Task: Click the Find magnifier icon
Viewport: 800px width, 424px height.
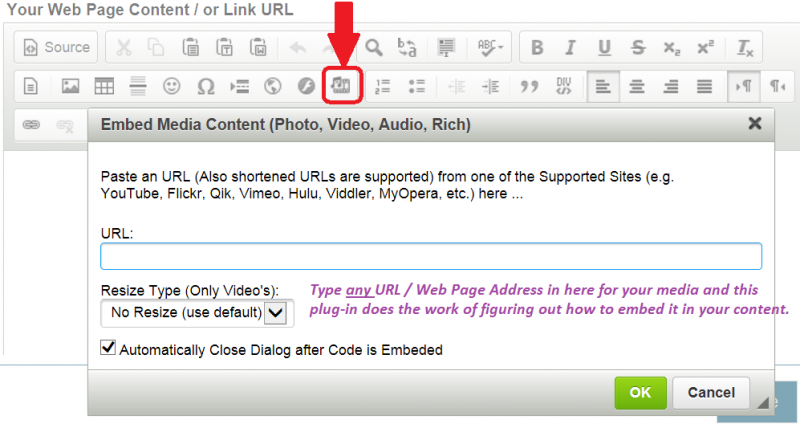Action: click(x=373, y=47)
